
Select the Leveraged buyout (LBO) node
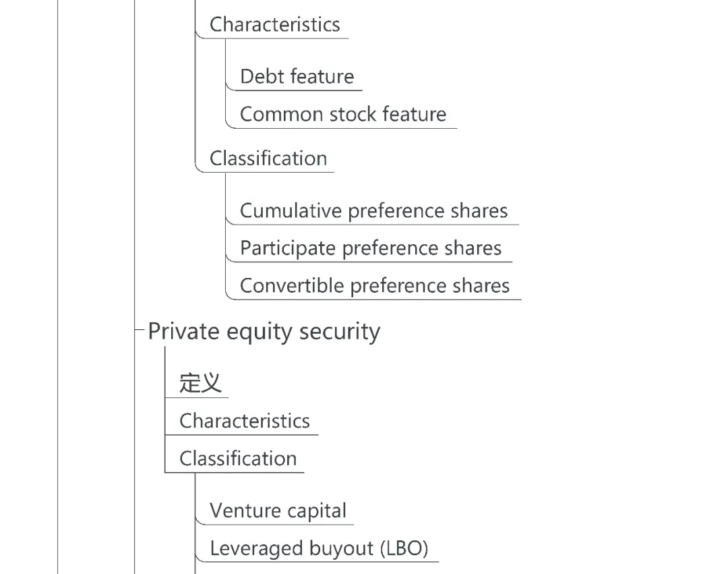[319, 548]
